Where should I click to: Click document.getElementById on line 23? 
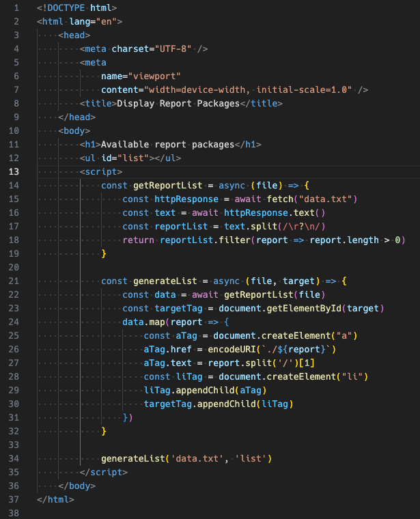click(280, 309)
